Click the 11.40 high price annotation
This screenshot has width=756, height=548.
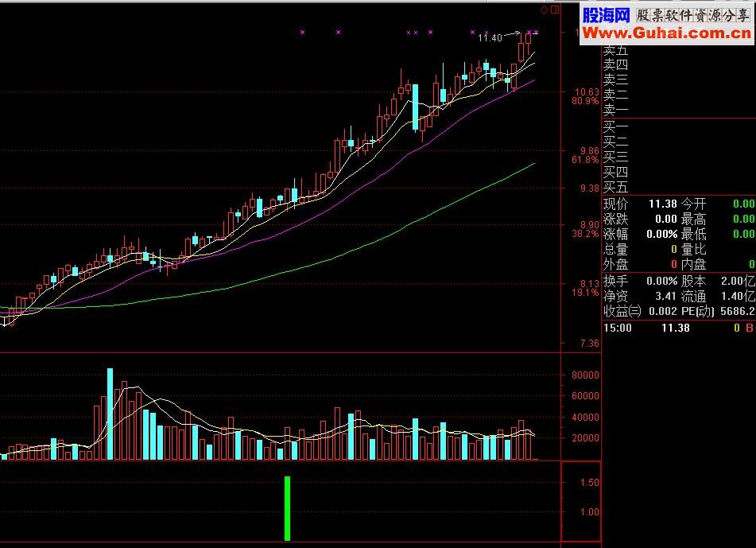(x=490, y=37)
